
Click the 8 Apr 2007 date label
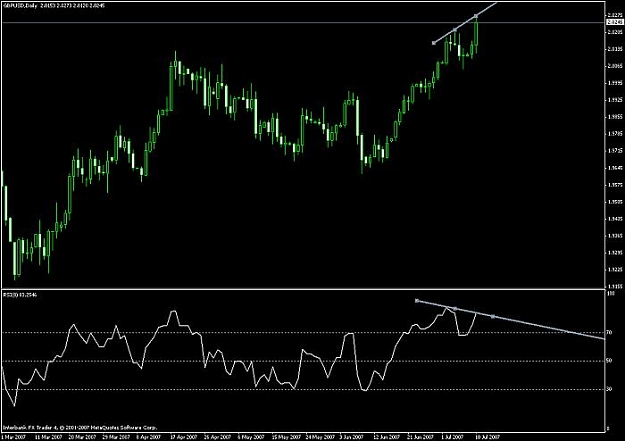click(x=148, y=437)
